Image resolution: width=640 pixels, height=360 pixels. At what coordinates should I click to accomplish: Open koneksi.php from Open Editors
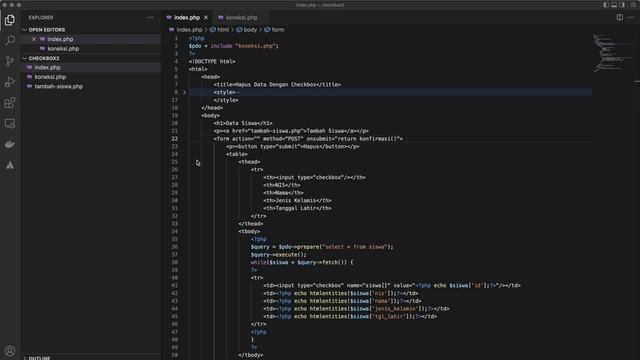(63, 49)
